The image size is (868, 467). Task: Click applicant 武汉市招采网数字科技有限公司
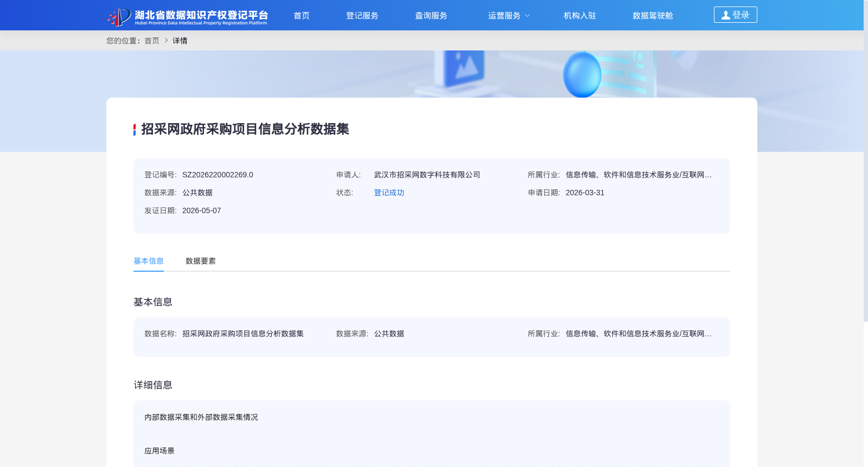427,175
